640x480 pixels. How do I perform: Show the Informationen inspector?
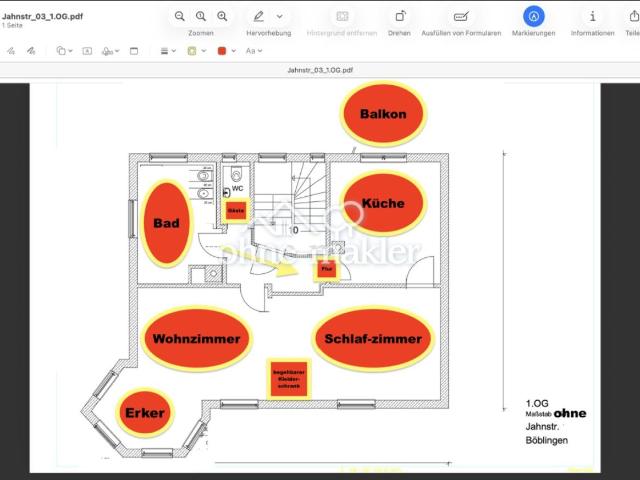pyautogui.click(x=593, y=16)
